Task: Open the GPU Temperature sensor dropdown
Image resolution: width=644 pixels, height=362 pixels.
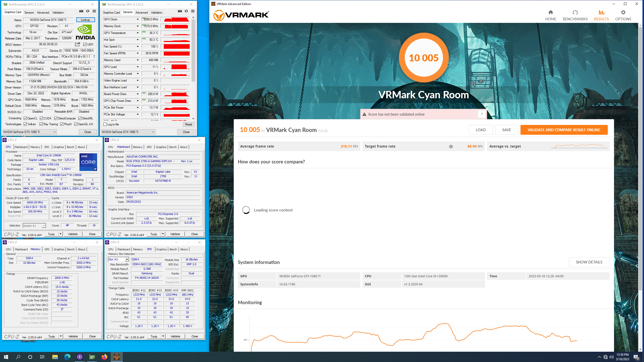Action: point(138,33)
